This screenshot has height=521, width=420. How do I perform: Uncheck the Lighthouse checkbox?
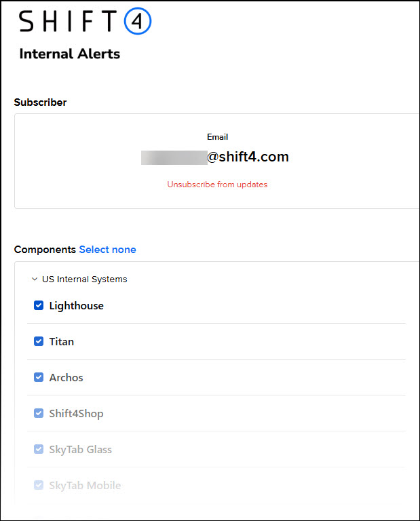tap(39, 306)
